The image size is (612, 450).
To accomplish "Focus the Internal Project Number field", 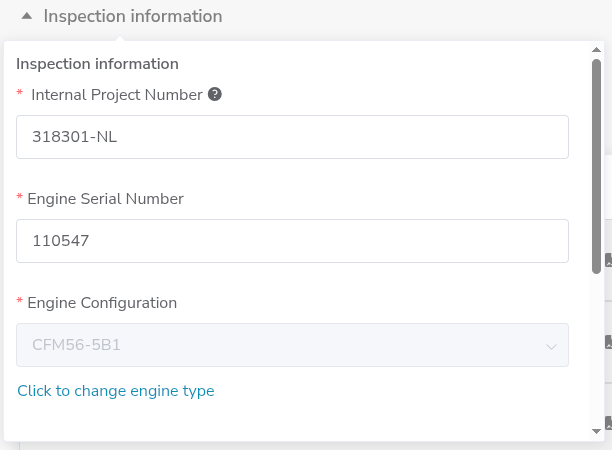I will click(x=292, y=137).
